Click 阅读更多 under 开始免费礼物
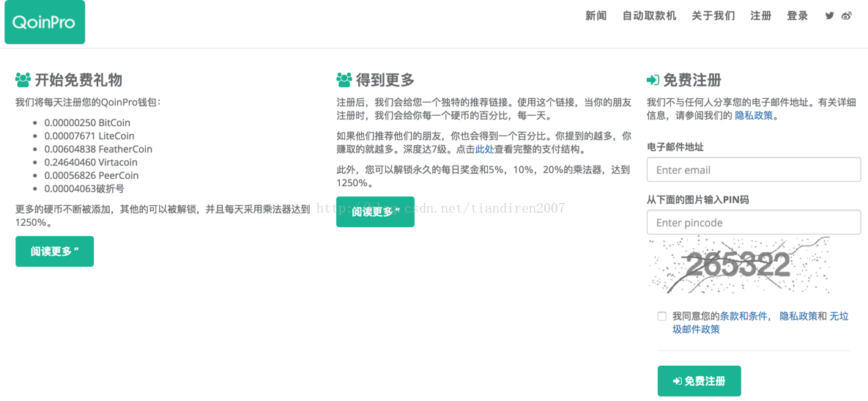Screen dimensions: 868x401 tap(54, 251)
